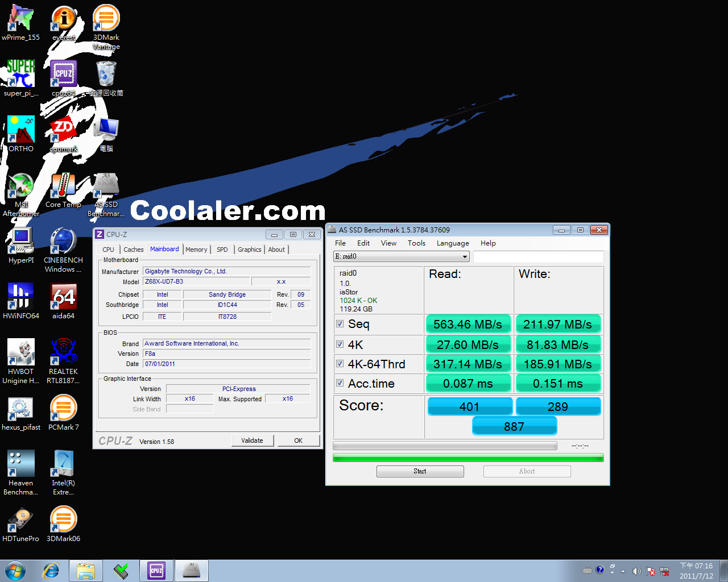This screenshot has height=582, width=728.
Task: Open the cpumark ZD icon
Action: pyautogui.click(x=64, y=134)
